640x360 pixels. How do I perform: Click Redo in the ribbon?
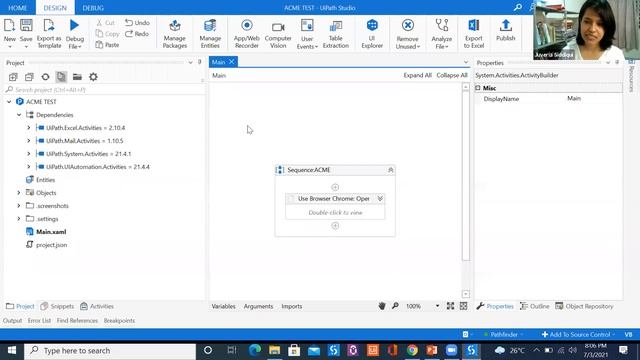137,34
